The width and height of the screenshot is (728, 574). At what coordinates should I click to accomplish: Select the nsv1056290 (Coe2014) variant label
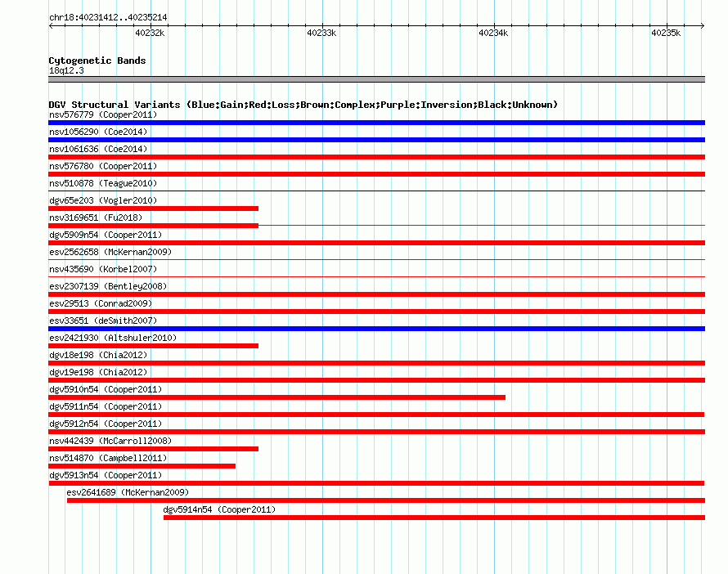click(x=98, y=132)
